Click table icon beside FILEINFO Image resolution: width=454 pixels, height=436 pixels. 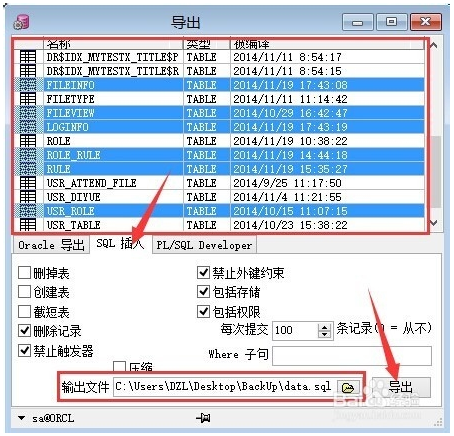tap(28, 85)
